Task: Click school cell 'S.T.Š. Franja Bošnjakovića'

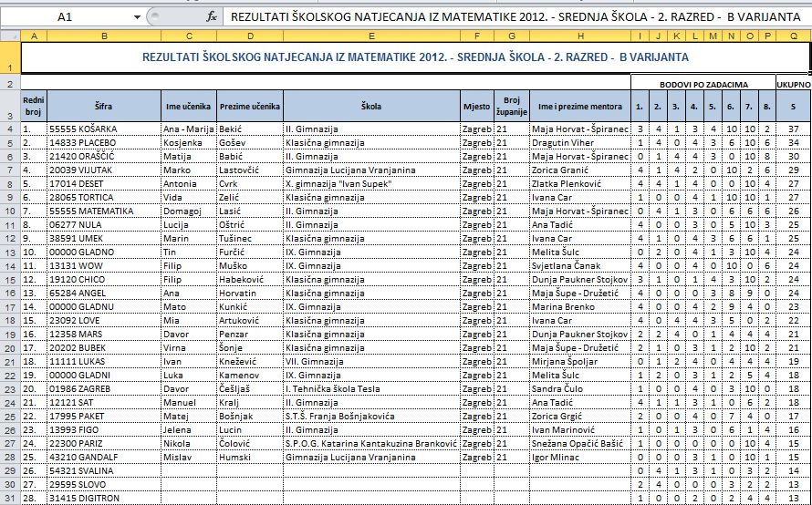Action: 372,416
